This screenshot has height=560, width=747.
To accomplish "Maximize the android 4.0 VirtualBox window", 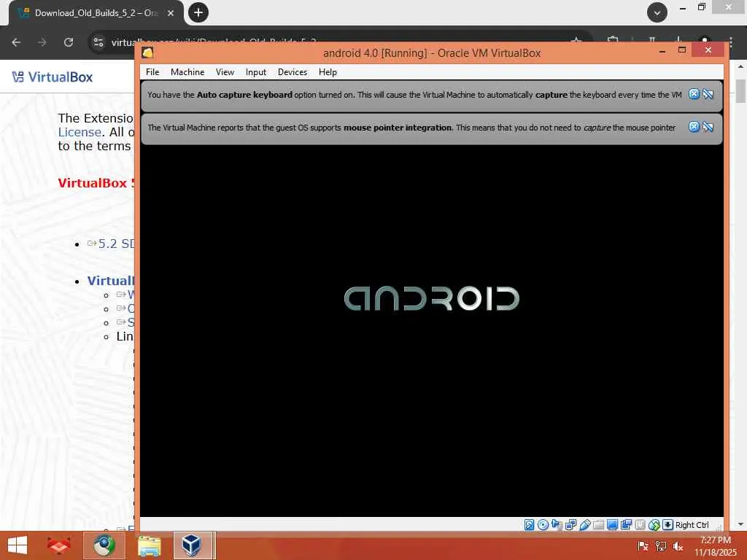I will [x=682, y=50].
